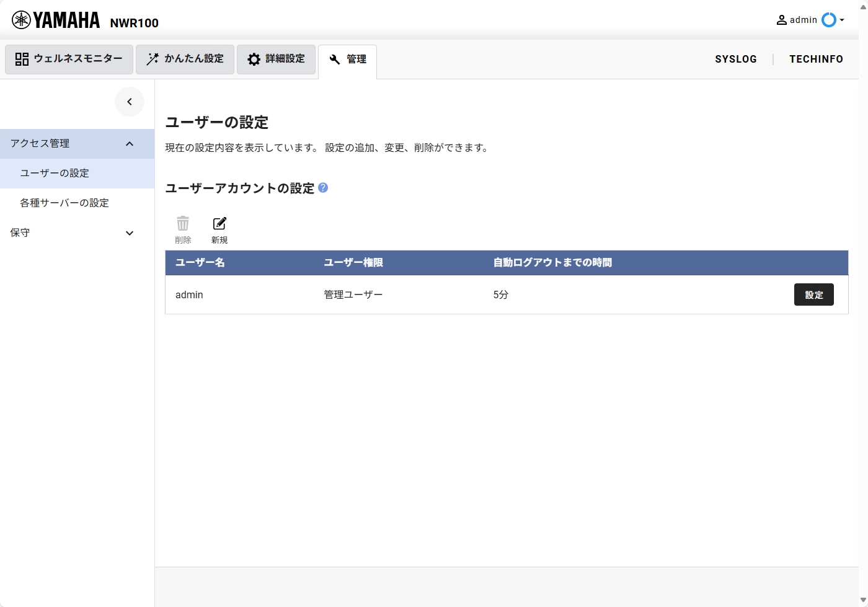Select 各種サーバーの設定 in the sidebar
868x607 pixels.
[64, 203]
